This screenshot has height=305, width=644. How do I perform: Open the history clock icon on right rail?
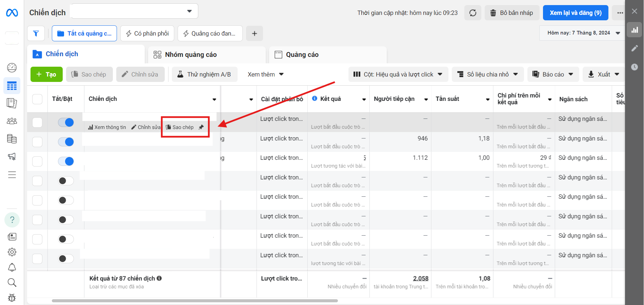click(635, 67)
